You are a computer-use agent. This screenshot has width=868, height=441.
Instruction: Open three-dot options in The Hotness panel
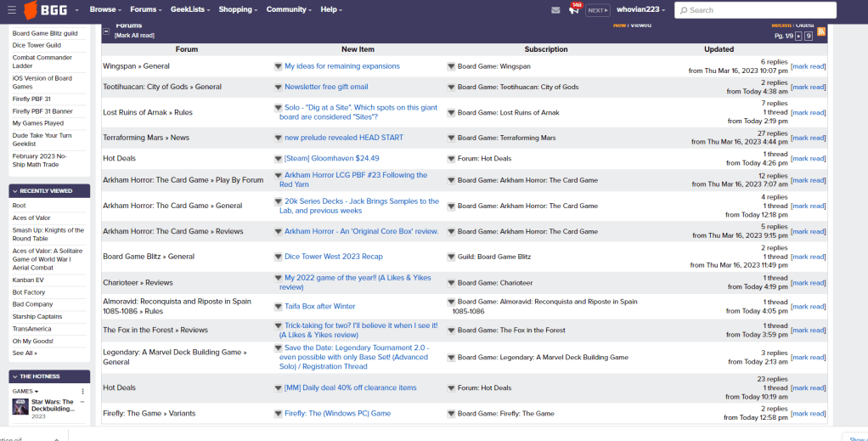pos(83,391)
